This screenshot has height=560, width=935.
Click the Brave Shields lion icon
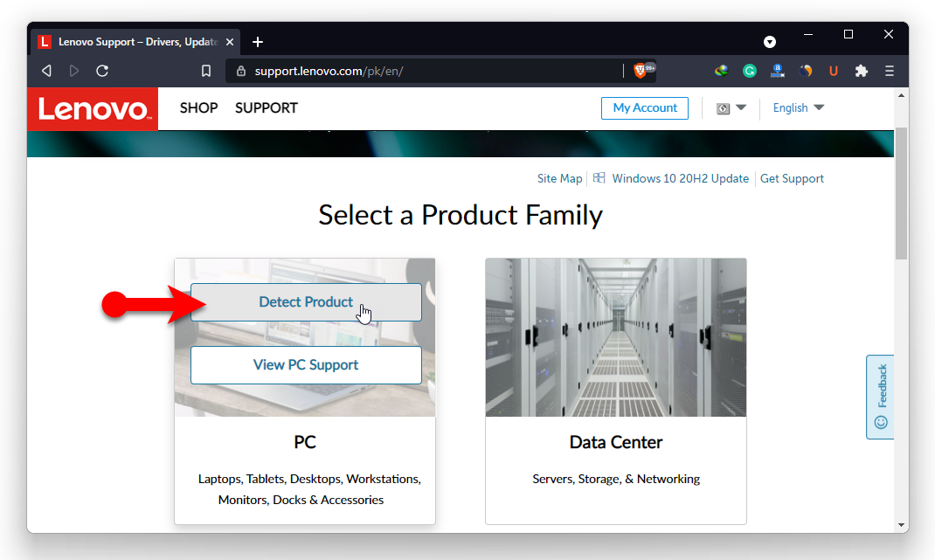coord(641,71)
